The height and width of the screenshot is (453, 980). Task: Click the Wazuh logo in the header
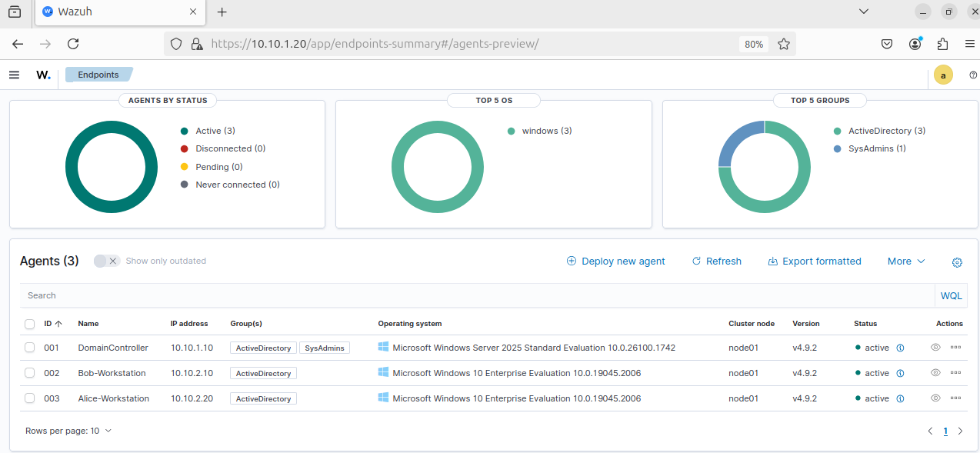click(x=43, y=75)
